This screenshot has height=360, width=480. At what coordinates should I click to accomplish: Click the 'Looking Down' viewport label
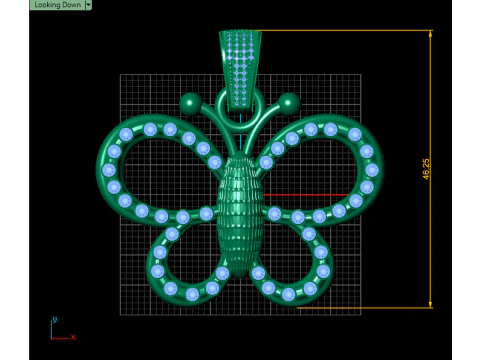(57, 5)
